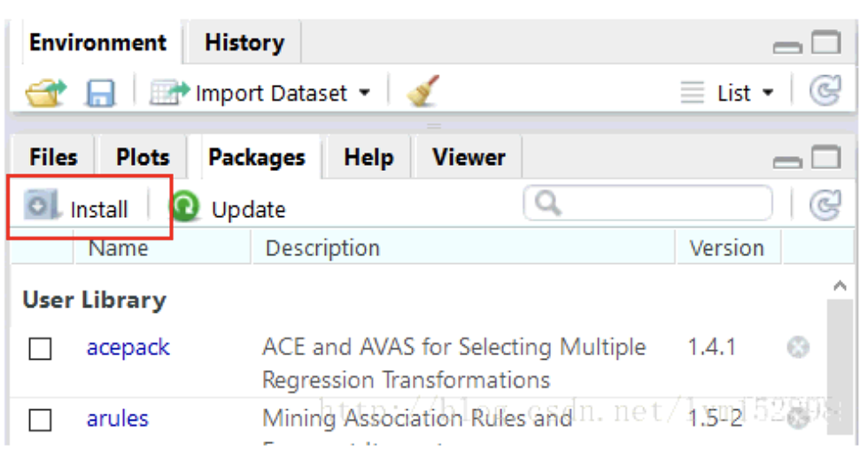The width and height of the screenshot is (868, 466).
Task: Refresh the Packages list
Action: click(825, 206)
